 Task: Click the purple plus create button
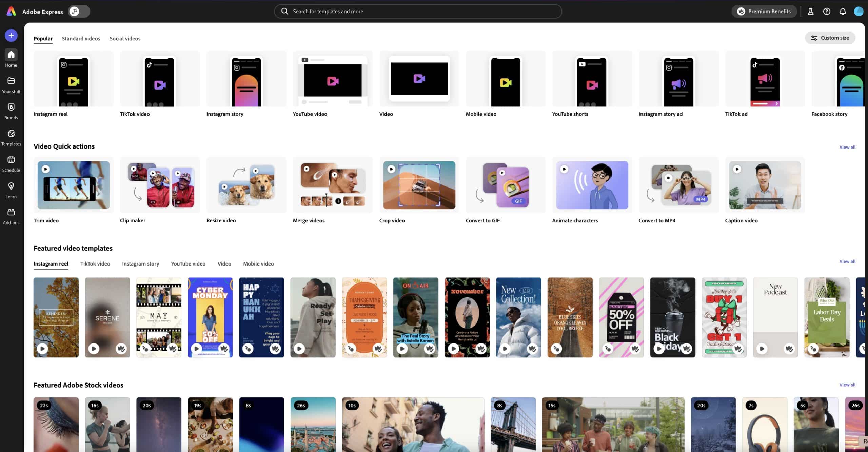coord(11,35)
